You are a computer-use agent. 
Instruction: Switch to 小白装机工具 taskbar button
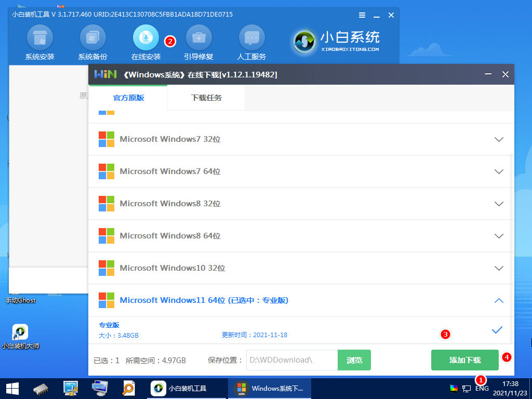[186, 389]
